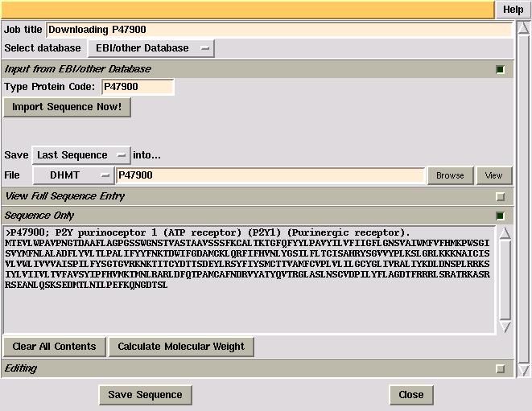Image resolution: width=532 pixels, height=411 pixels.
Task: Collapse the Sequence Only section
Action: [500, 216]
